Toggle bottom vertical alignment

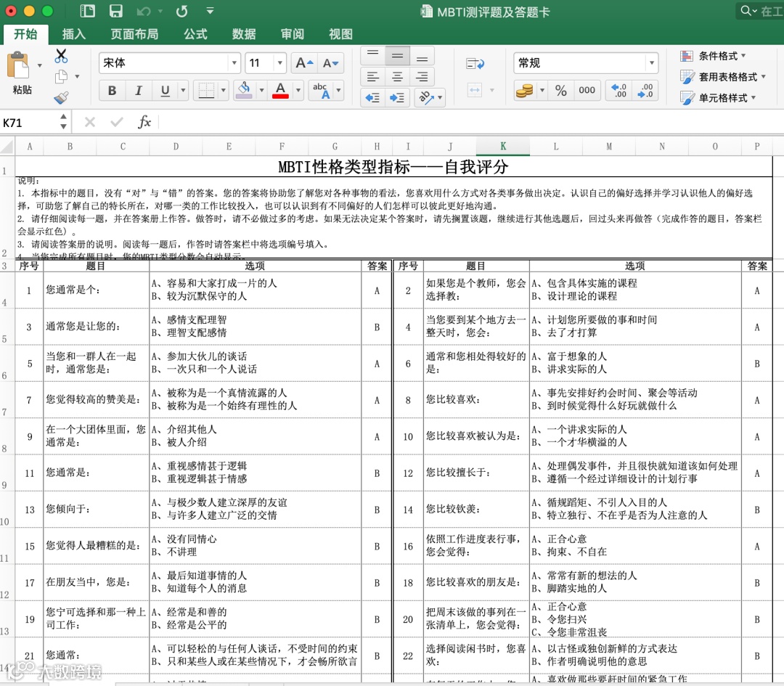coord(422,55)
